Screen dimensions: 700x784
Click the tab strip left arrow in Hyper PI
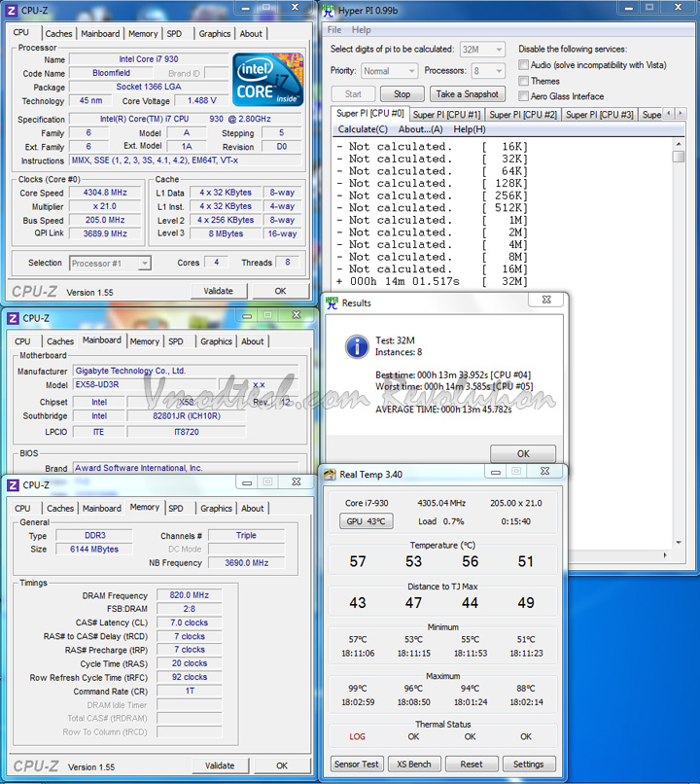pos(669,114)
